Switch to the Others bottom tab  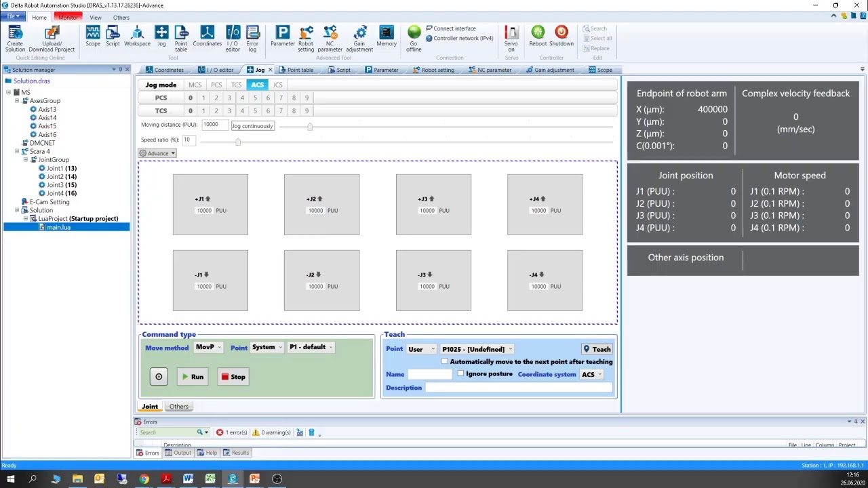(179, 407)
